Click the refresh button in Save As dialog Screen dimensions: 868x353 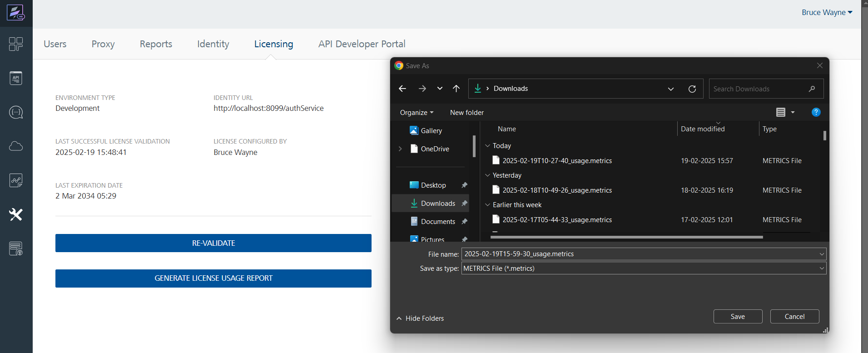point(692,89)
